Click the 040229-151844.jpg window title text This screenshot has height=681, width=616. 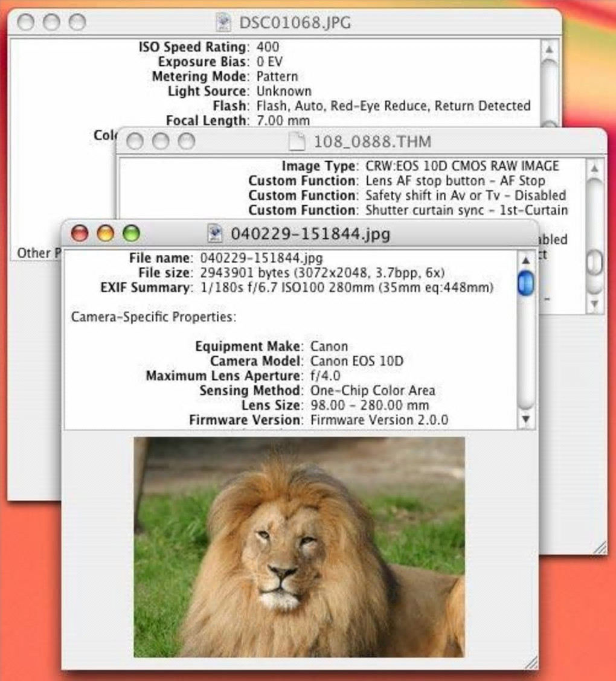pos(310,234)
